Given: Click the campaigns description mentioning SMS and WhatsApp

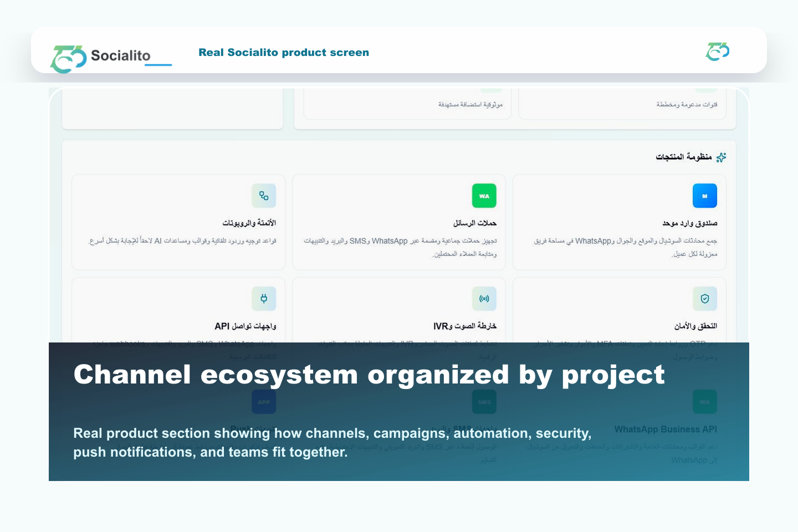Looking at the screenshot, I should point(400,247).
